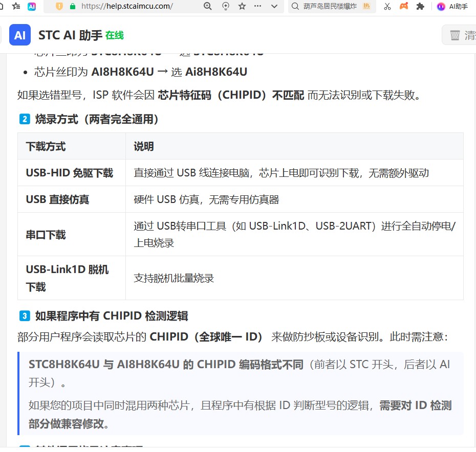Open the AI助手 browser assistant button
Image resolution: width=476 pixels, height=452 pixels.
click(452, 6)
